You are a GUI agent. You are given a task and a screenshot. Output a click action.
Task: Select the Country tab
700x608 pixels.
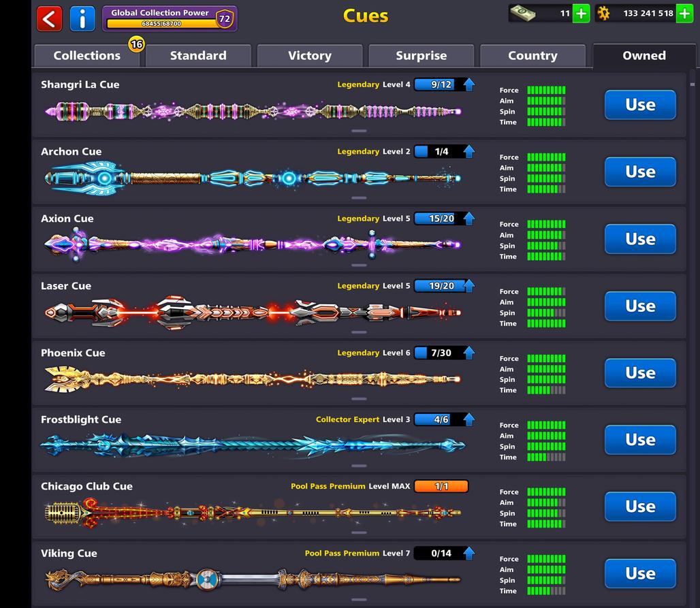click(x=532, y=56)
